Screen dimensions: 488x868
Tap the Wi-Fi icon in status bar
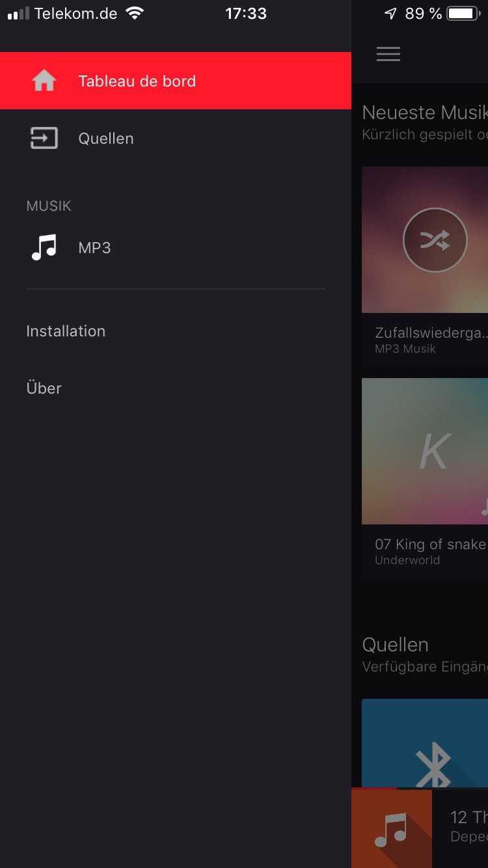(135, 13)
